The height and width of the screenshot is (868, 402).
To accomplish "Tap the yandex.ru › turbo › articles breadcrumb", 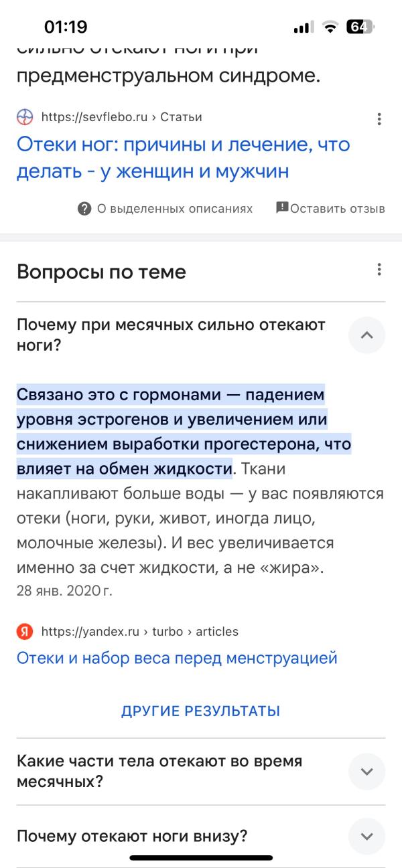I will (139, 631).
